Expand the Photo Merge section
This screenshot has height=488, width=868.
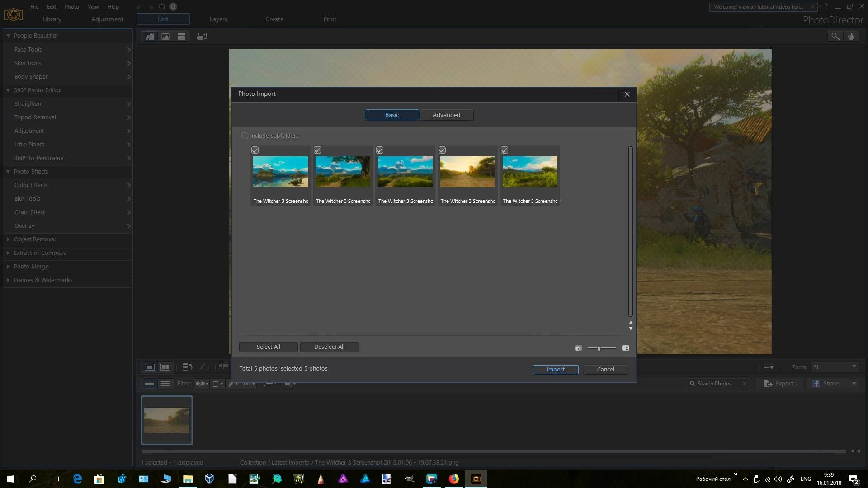pyautogui.click(x=8, y=266)
